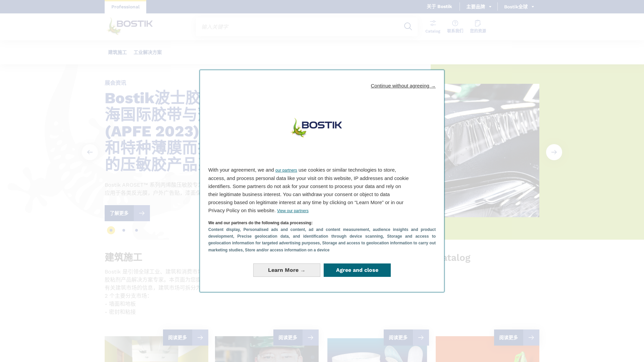
Task: Select third carousel dot indicator
Action: (x=137, y=230)
